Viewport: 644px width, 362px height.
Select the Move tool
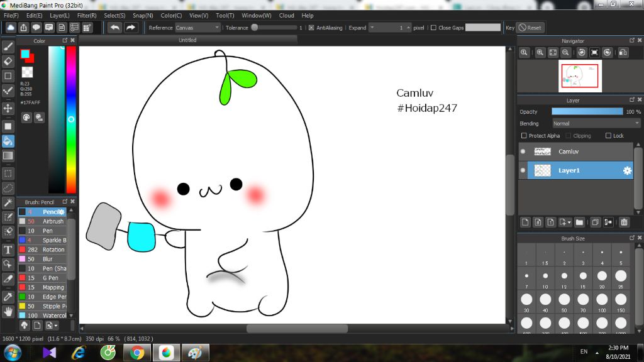[8, 108]
